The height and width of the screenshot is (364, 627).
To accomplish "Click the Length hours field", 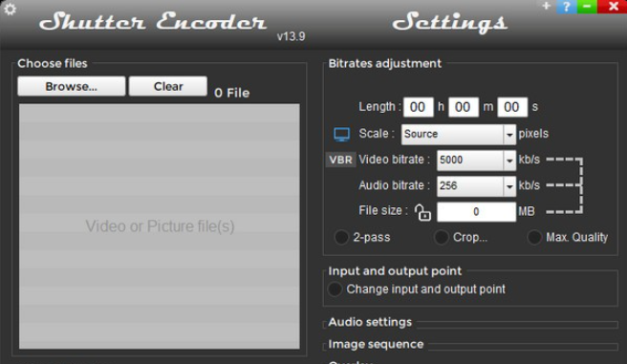I will coord(418,107).
